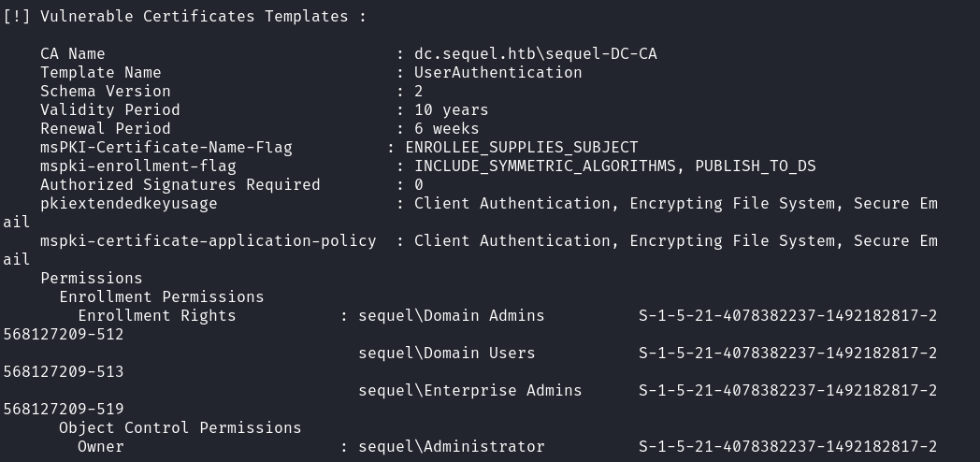Image resolution: width=980 pixels, height=462 pixels.
Task: Click the UserAuthentication template name value
Action: [x=497, y=72]
